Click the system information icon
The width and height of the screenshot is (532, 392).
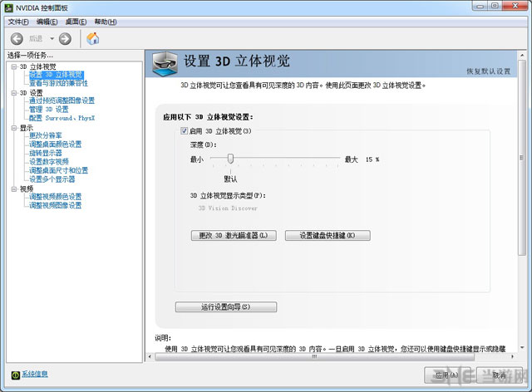tap(15, 375)
